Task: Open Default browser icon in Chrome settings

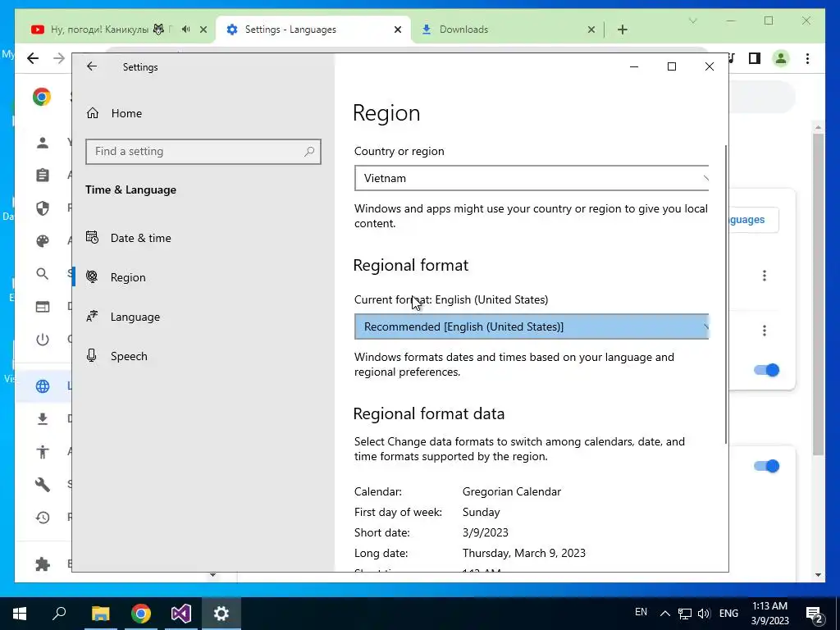Action: (43, 307)
